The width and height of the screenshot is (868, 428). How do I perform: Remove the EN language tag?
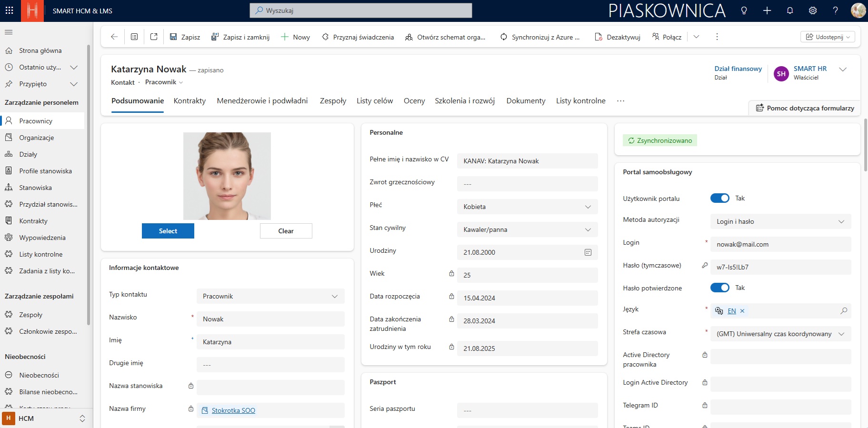742,311
